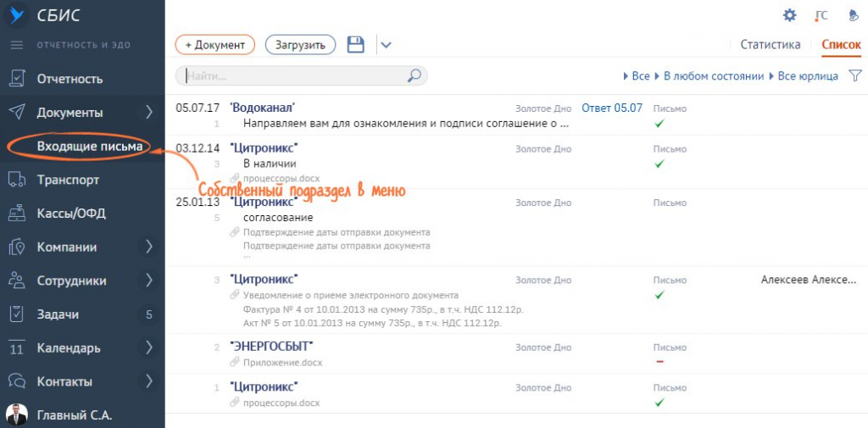The width and height of the screenshot is (868, 428).
Task: Expand the Сотрудники submenu chevron
Action: point(148,281)
